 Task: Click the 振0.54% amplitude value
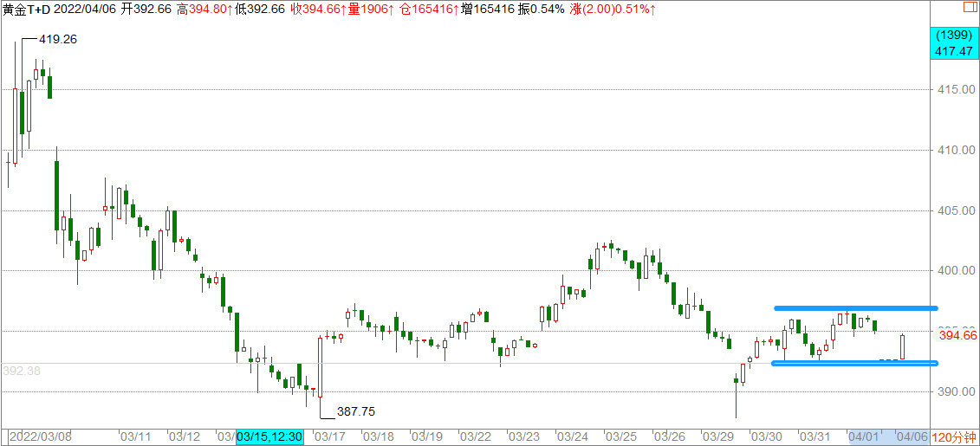click(x=542, y=9)
